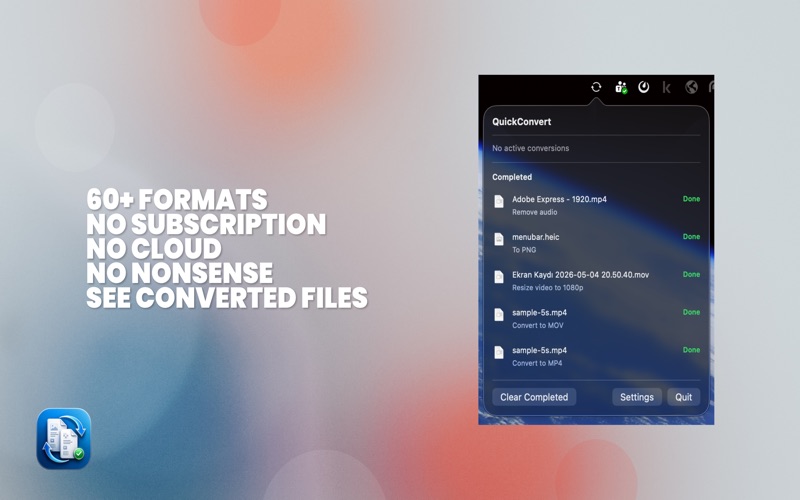Click the file icon beside Ekran Kaydı mov
Image resolution: width=800 pixels, height=500 pixels.
(499, 277)
